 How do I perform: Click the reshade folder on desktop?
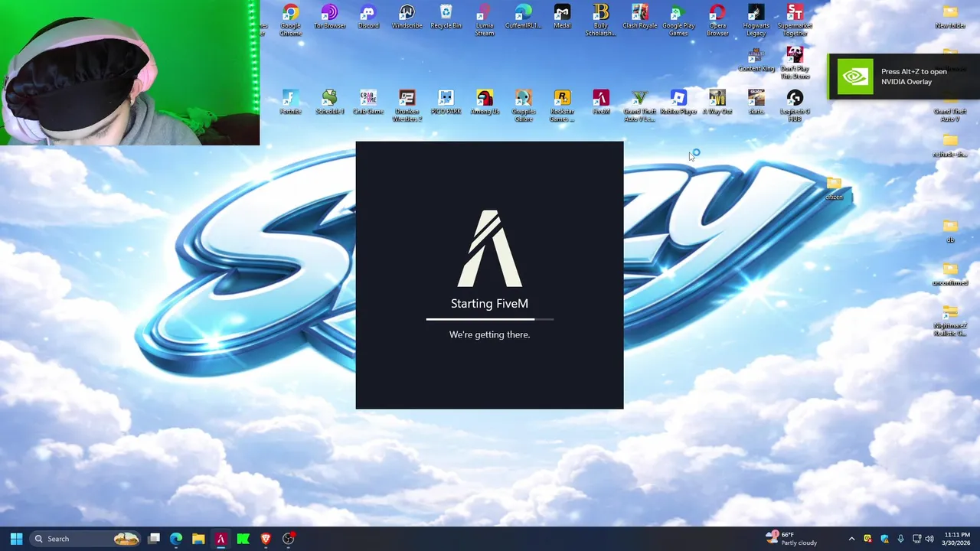point(950,145)
